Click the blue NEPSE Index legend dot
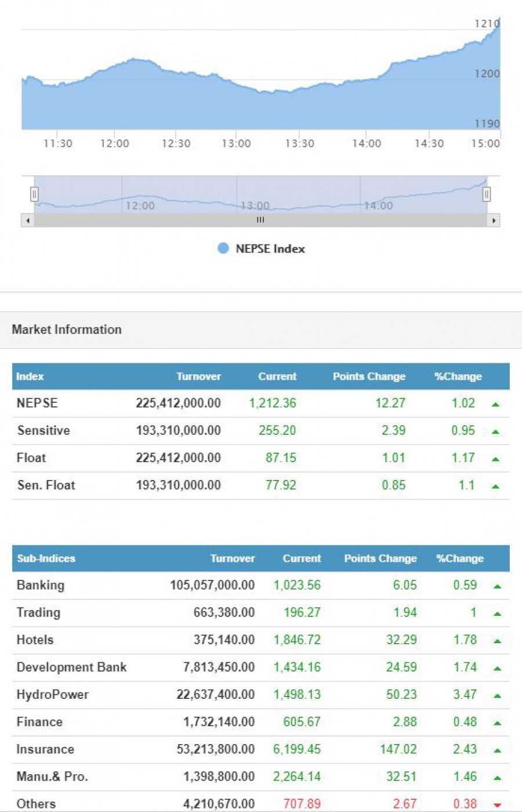522x812 pixels. [223, 248]
